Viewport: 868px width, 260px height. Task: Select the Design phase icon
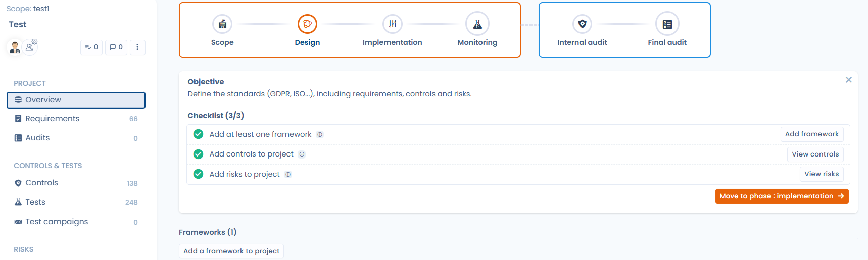307,24
